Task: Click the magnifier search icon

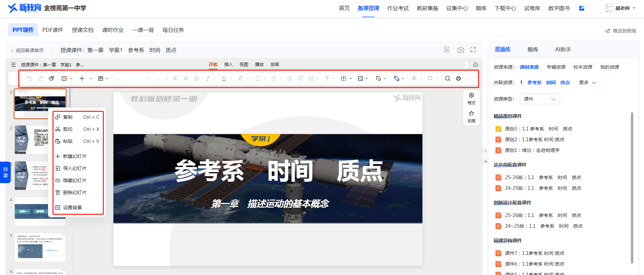Action: pos(448,78)
